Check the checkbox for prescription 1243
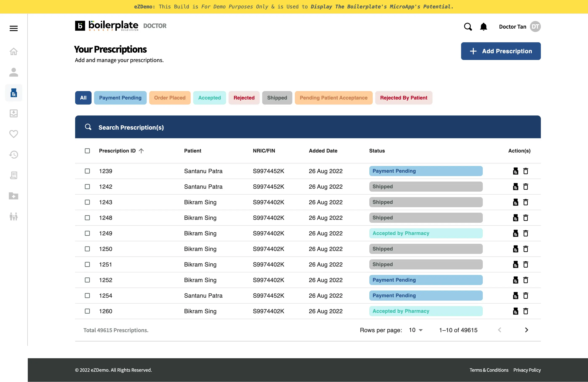This screenshot has width=588, height=382. click(x=87, y=202)
